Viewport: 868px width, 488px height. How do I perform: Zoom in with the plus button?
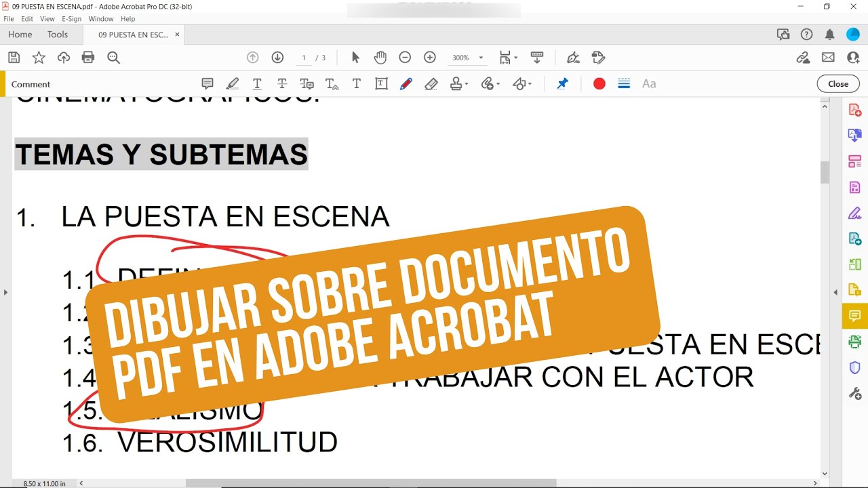pyautogui.click(x=429, y=58)
